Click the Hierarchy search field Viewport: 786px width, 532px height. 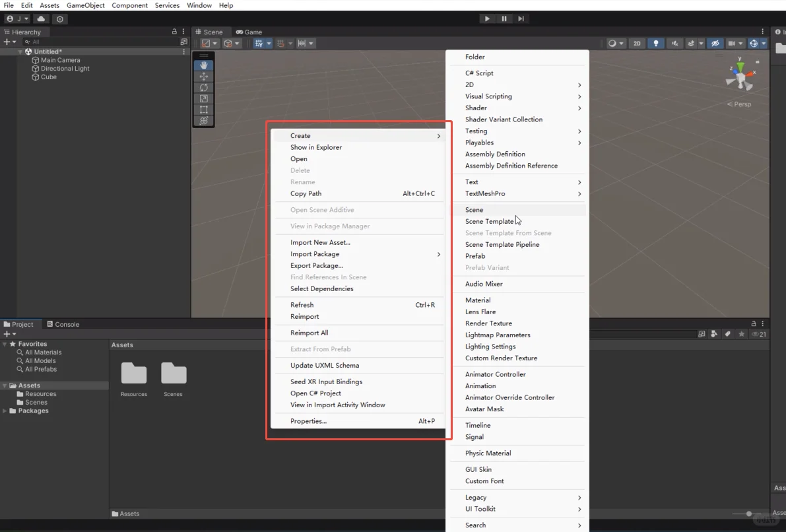tap(100, 42)
